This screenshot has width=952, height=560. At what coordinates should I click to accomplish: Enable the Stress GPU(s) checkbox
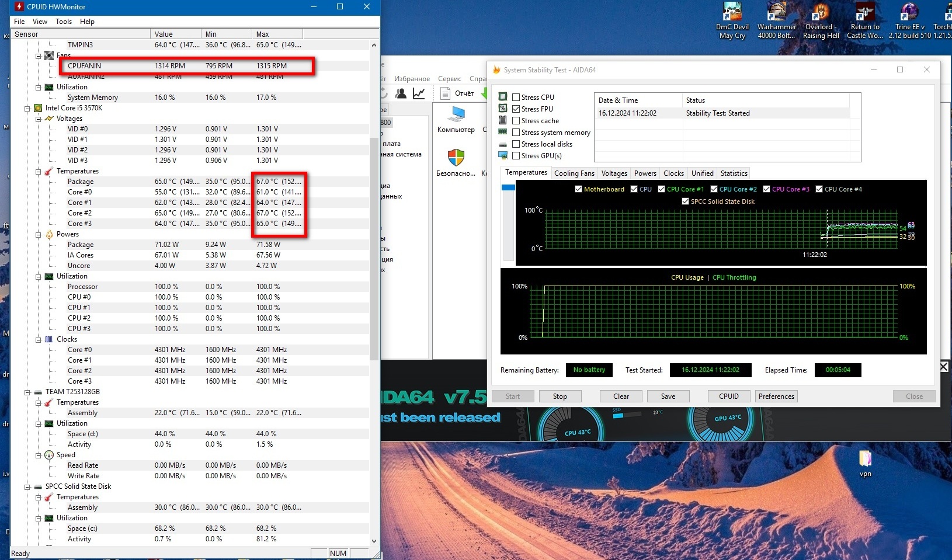[x=516, y=156]
